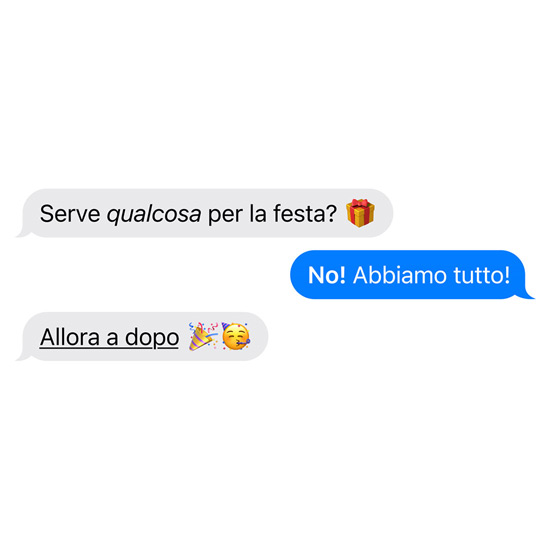Viewport: 550px width, 550px height.
Task: Click the italic word qualcosa
Action: click(x=154, y=214)
